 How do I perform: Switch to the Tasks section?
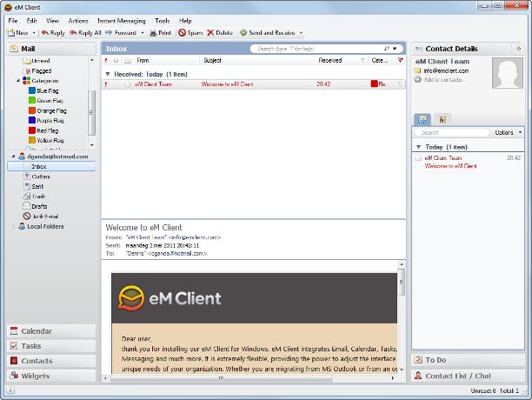51,346
